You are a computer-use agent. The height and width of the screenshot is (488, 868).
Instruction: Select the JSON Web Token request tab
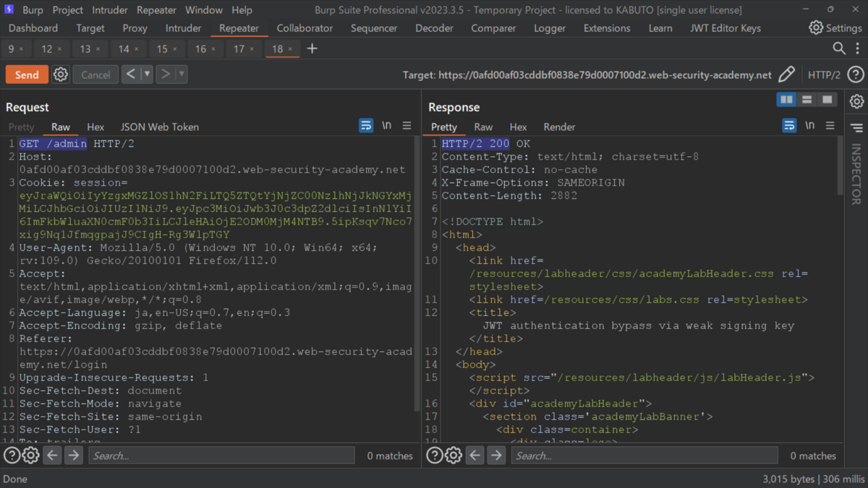[160, 127]
